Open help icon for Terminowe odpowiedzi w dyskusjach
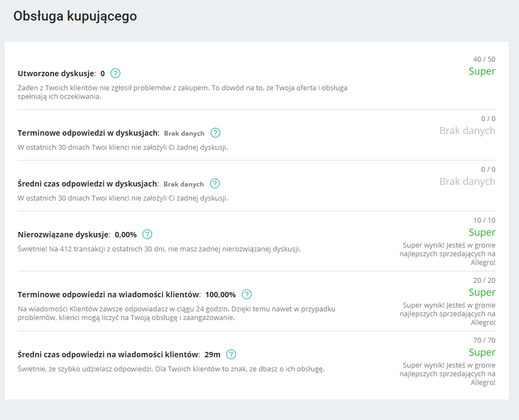 216,133
